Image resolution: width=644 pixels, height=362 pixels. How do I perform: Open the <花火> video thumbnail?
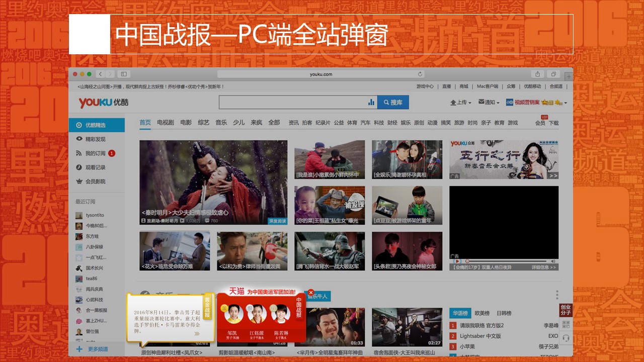(x=175, y=251)
